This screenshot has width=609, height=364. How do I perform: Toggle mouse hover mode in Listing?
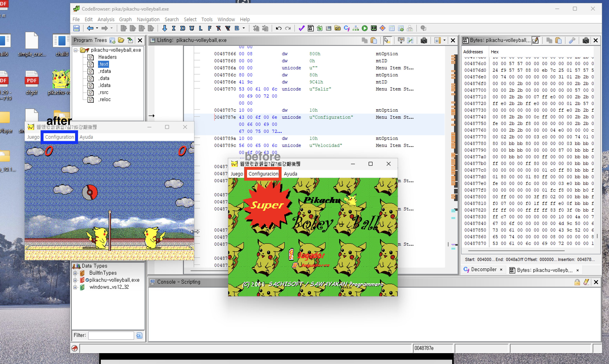pyautogui.click(x=387, y=40)
